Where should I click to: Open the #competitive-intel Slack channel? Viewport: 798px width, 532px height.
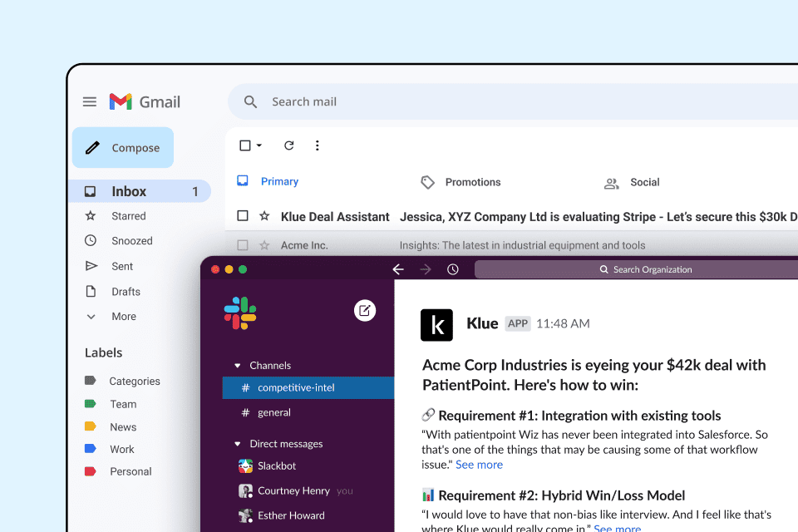[308, 388]
